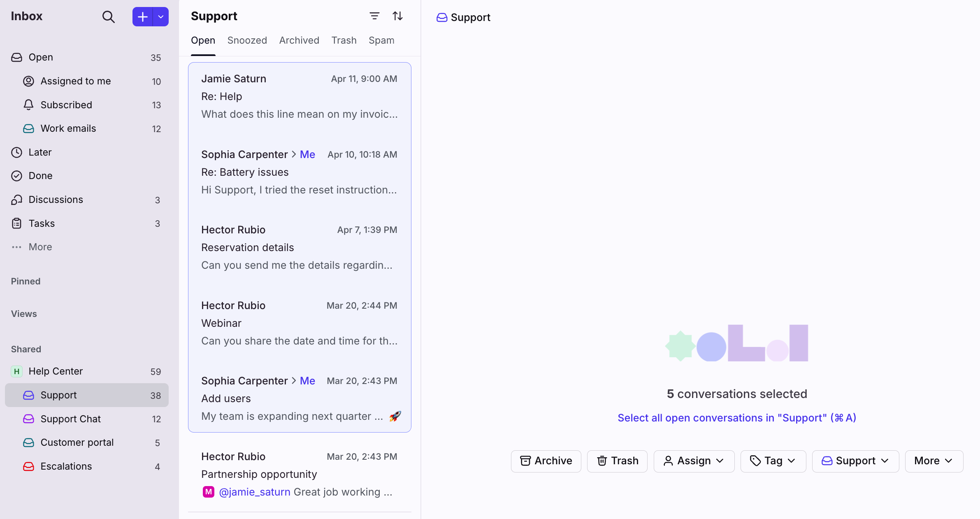The width and height of the screenshot is (980, 519).
Task: Select all open conversations in Support link
Action: click(736, 418)
